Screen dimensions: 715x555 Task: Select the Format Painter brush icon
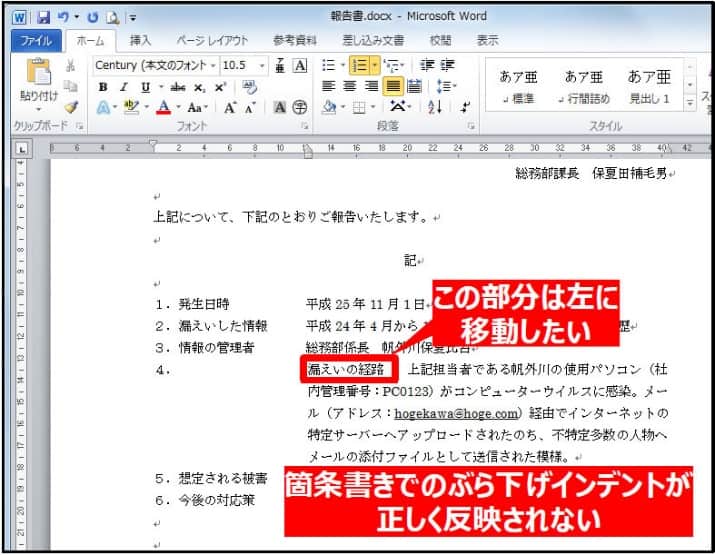coord(71,107)
